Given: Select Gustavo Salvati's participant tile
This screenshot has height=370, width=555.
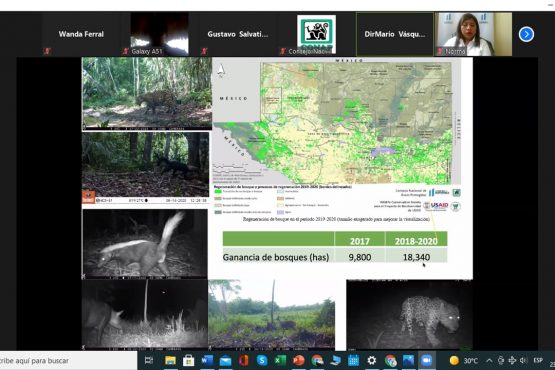Looking at the screenshot, I should [x=238, y=34].
